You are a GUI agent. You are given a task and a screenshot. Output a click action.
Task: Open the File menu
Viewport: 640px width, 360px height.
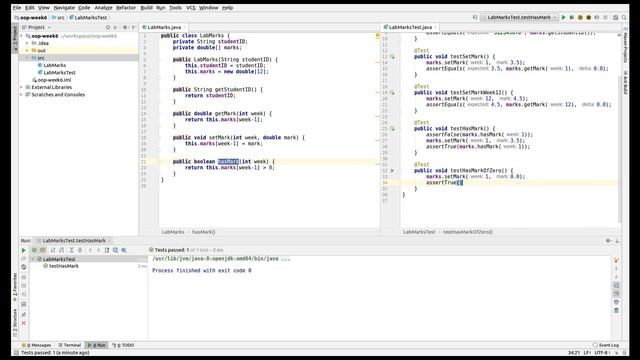[x=17, y=8]
